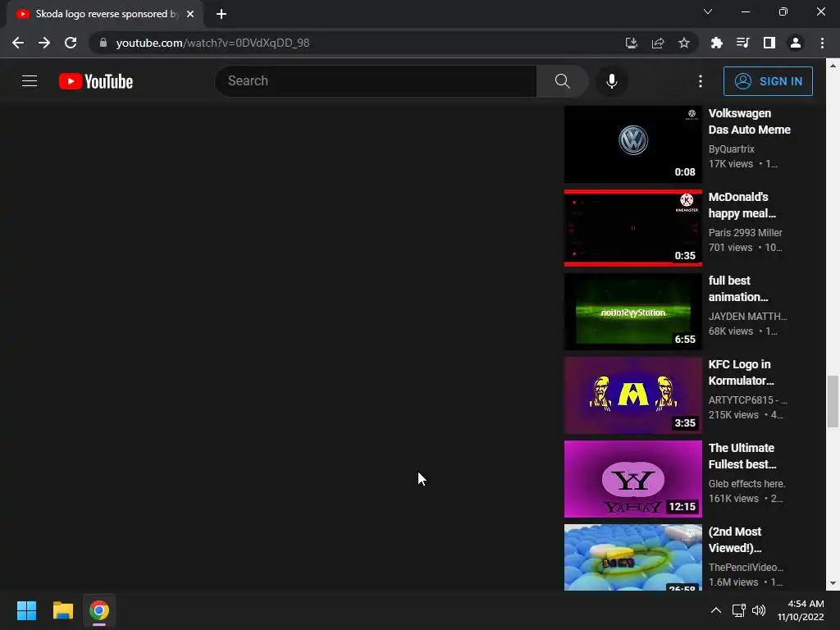The height and width of the screenshot is (630, 840).
Task: Open a new browser tab
Action: point(221,14)
